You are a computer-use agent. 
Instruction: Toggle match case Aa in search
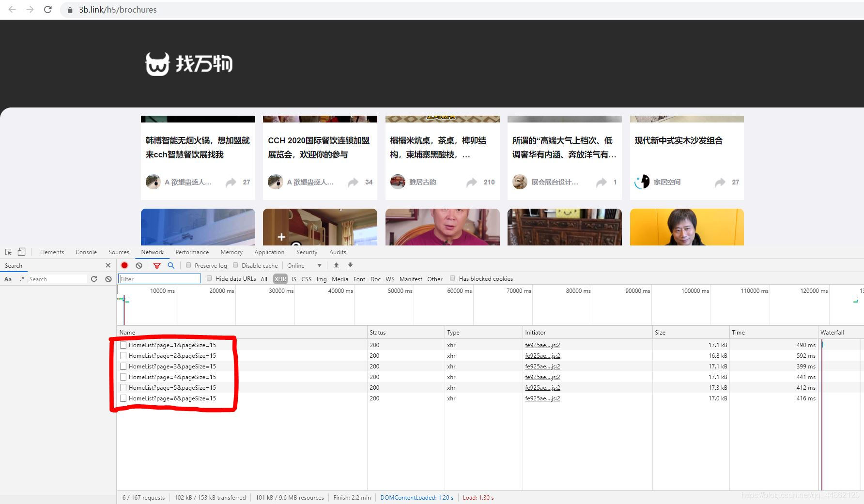(x=8, y=279)
